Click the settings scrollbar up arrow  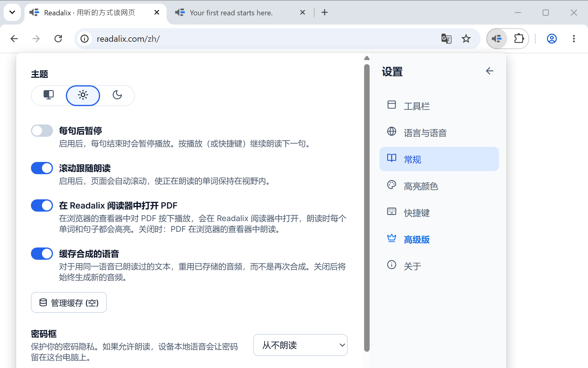pyautogui.click(x=367, y=58)
